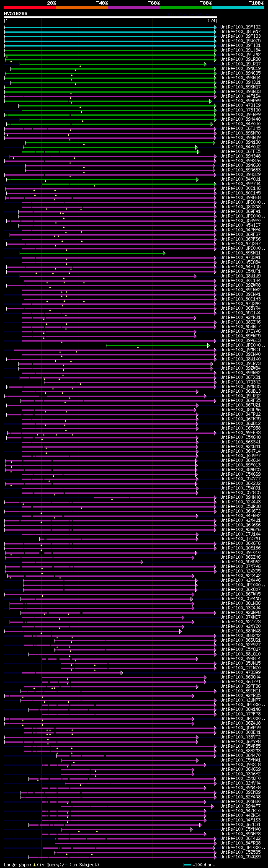Viewport: 268px width, 868px height.
Task: Open hit UniRef100_Q9LRQ7
Action: (240, 64)
